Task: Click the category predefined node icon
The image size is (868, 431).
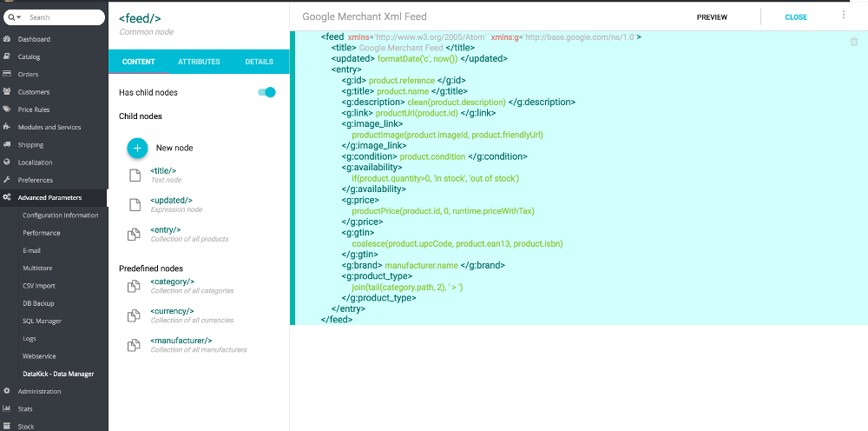Action: coord(134,286)
